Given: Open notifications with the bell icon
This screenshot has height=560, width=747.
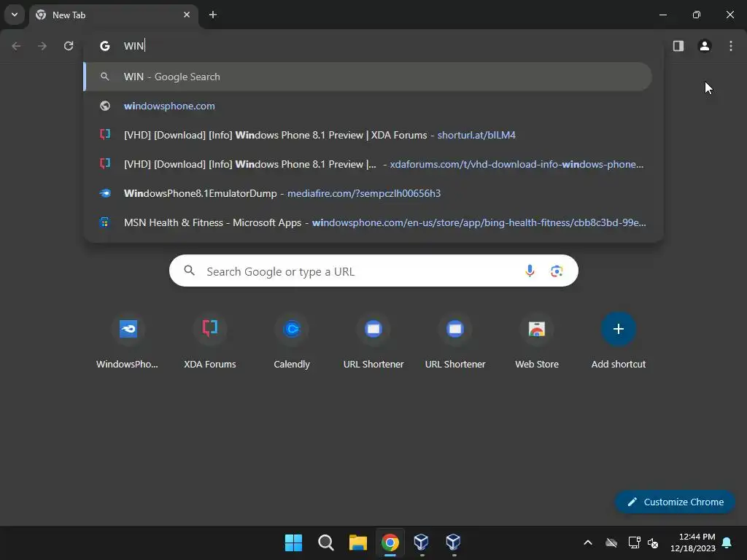Looking at the screenshot, I should 727,542.
